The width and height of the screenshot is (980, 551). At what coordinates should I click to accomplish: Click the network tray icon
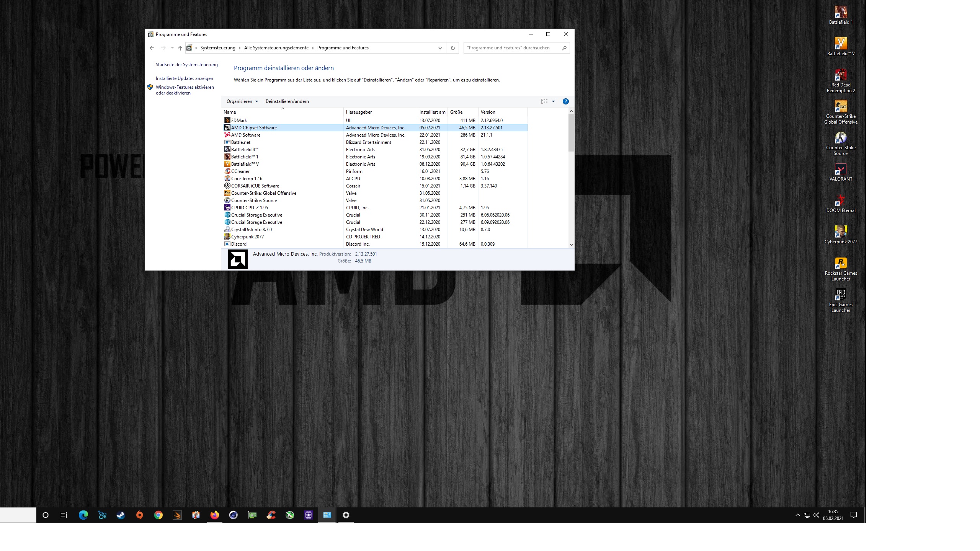(x=807, y=515)
